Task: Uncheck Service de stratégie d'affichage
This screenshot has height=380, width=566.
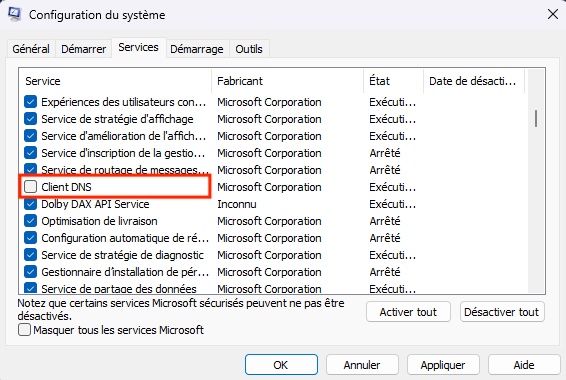Action: [31, 119]
